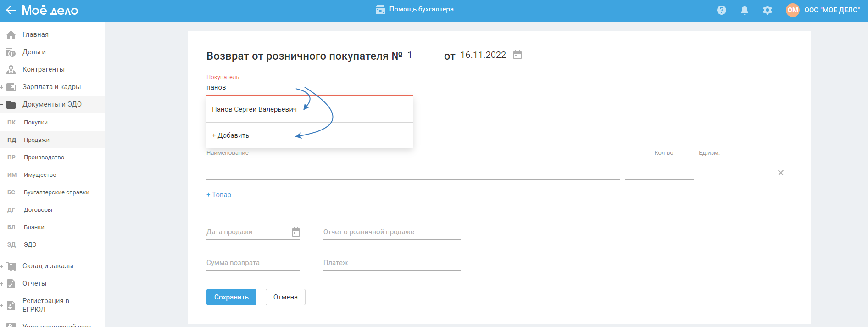Click the Склад и заказы cart icon
Screen dimensions: 868x327
click(x=11, y=266)
